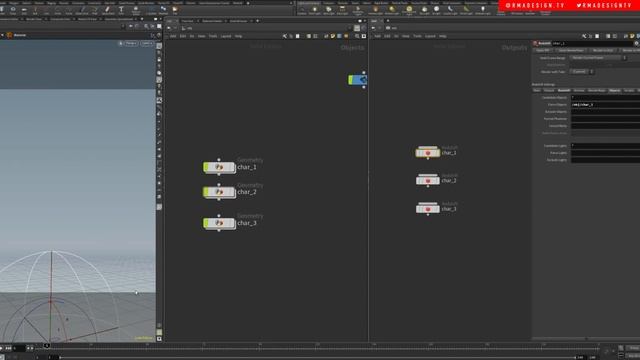Toggle green selectable flag on char_2 geometry node
640x360 pixels.
click(x=206, y=192)
